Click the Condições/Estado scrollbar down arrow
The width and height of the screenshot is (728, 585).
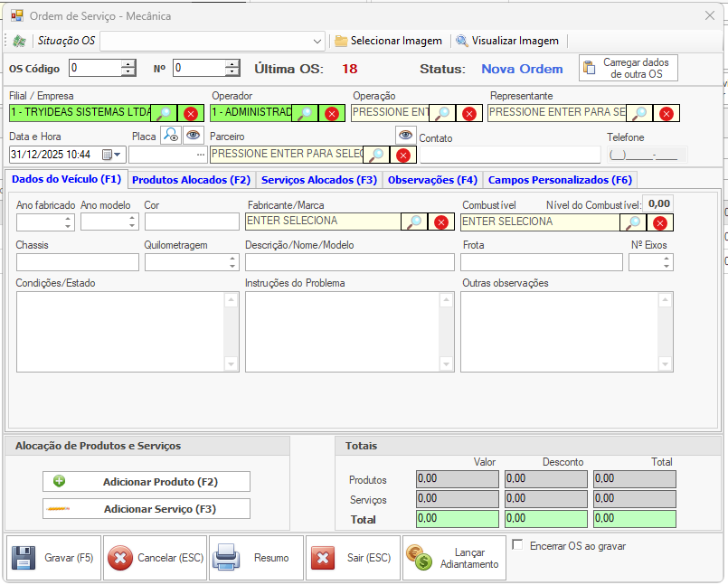click(x=231, y=363)
